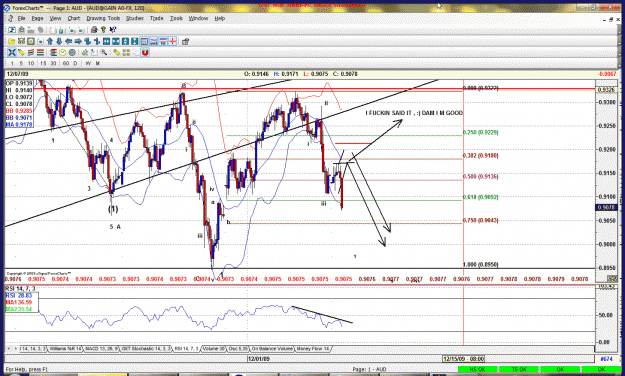625x376 pixels.
Task: Click the 12/01/09 date label on time axis
Action: [259, 359]
